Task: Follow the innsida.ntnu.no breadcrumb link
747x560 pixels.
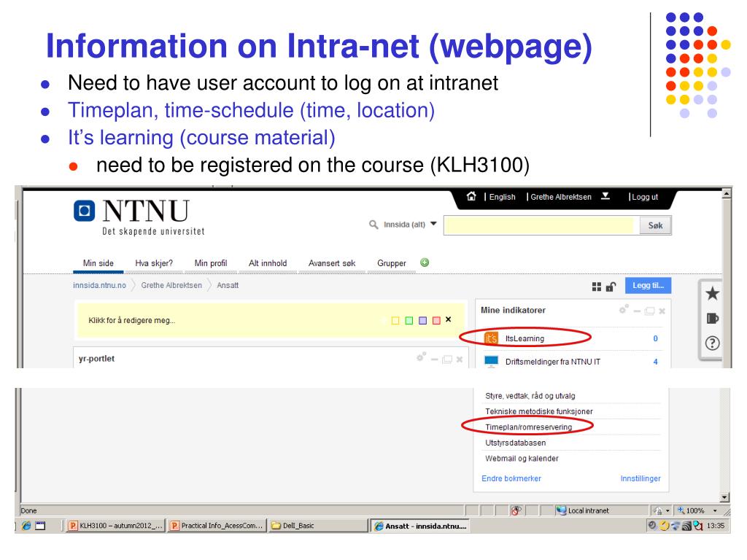Action: (x=99, y=285)
